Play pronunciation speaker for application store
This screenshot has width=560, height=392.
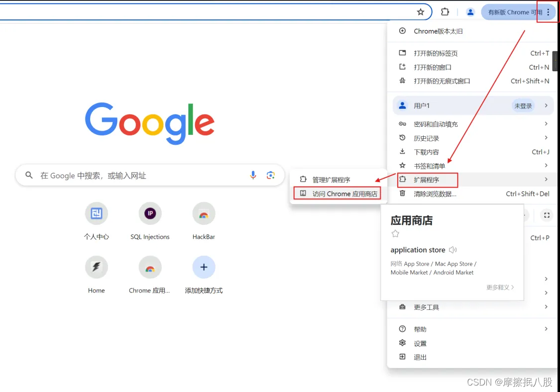453,250
